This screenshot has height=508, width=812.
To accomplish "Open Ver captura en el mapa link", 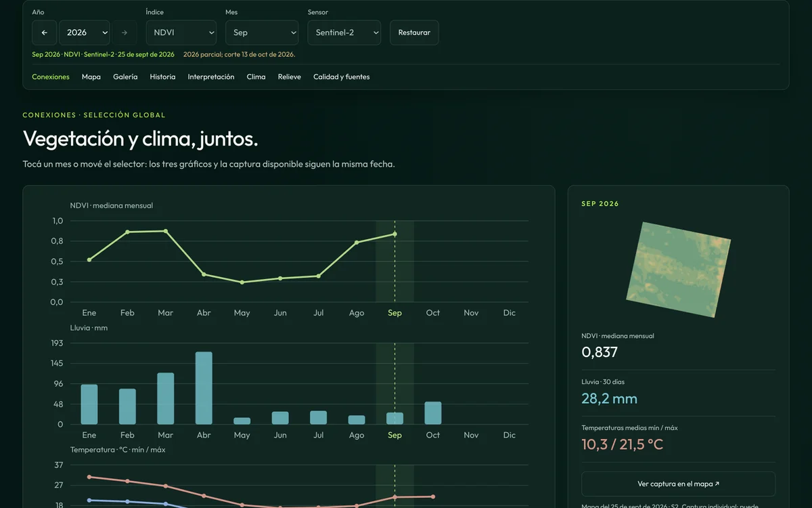I will point(678,484).
